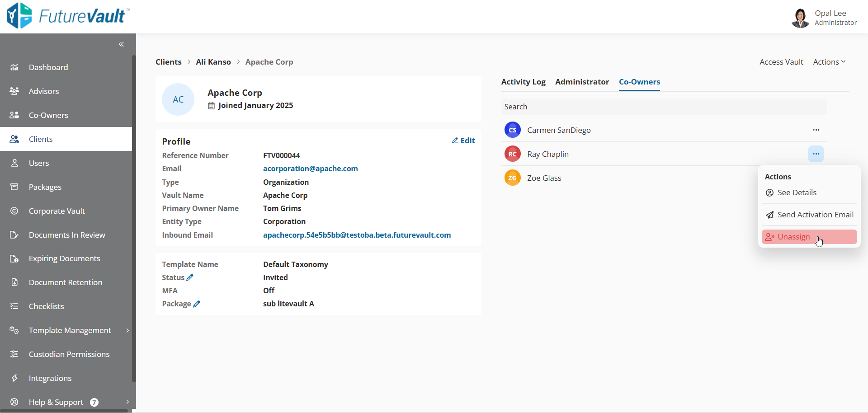The width and height of the screenshot is (868, 413).
Task: Click the sub litevault A package value
Action: 288,304
